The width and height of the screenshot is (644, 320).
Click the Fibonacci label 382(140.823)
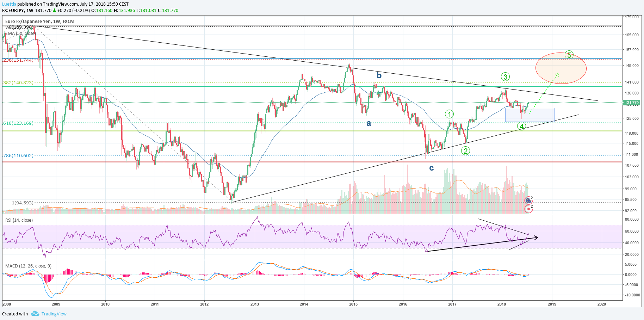[18, 83]
